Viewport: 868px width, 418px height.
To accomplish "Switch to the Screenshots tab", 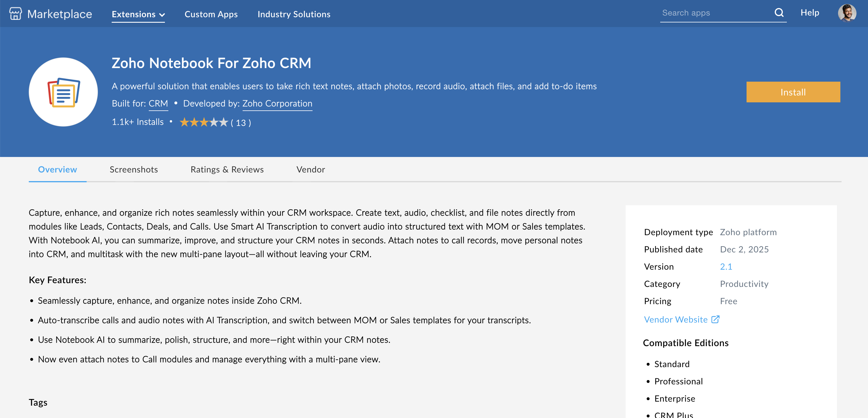I will click(x=134, y=169).
